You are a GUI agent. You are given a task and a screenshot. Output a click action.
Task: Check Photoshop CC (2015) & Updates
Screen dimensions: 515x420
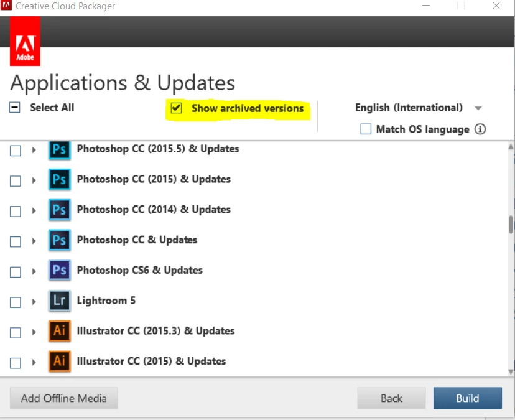pyautogui.click(x=16, y=181)
